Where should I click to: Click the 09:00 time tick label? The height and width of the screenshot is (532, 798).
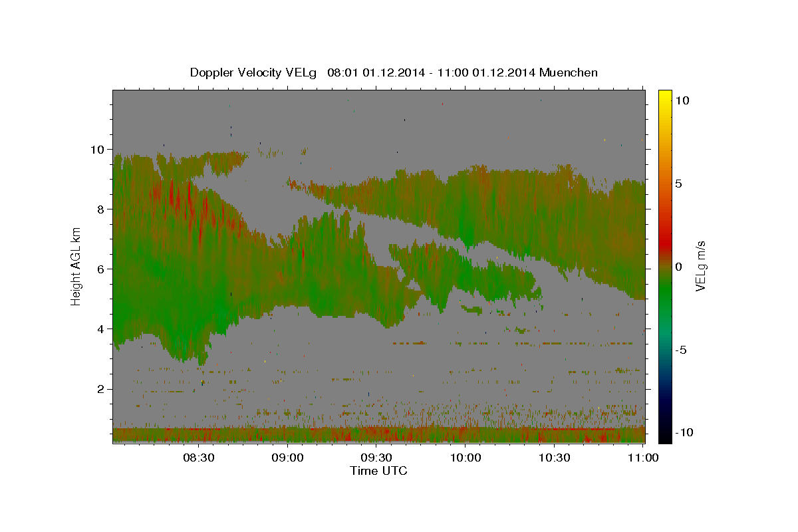coord(288,458)
